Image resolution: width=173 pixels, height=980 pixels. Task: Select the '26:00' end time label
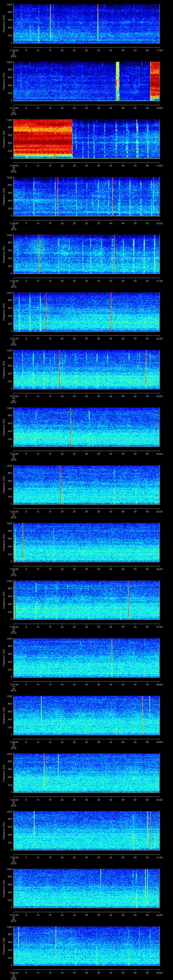pos(159,569)
